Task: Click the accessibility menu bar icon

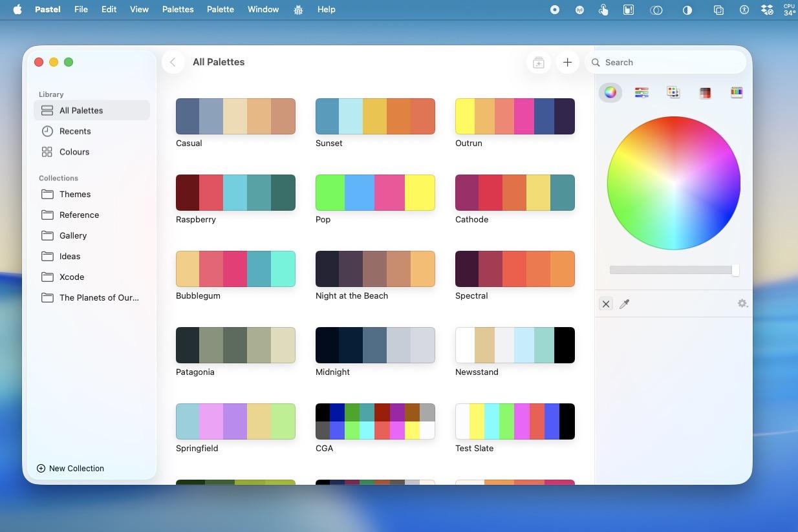Action: coord(744,10)
